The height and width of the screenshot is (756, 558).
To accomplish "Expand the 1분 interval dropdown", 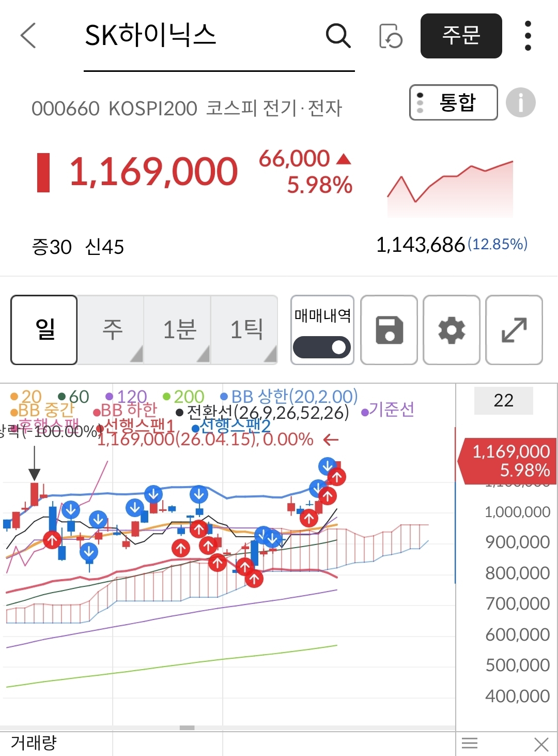I will 179,330.
